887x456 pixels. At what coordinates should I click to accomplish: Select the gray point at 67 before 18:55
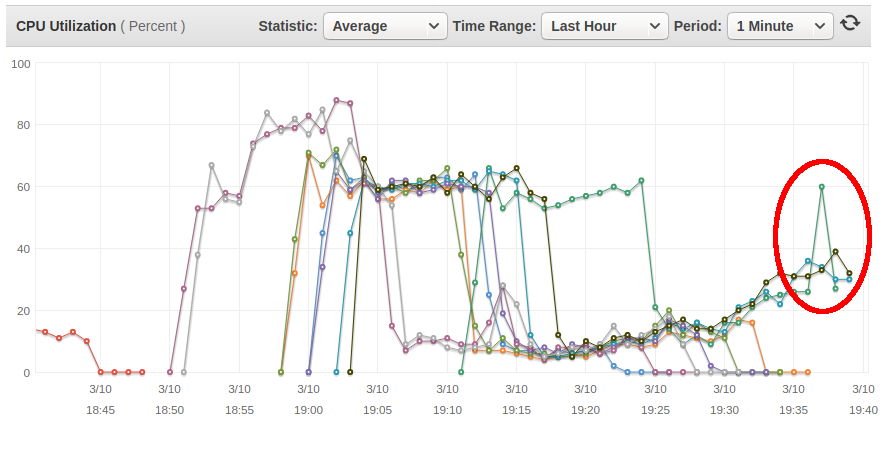212,165
